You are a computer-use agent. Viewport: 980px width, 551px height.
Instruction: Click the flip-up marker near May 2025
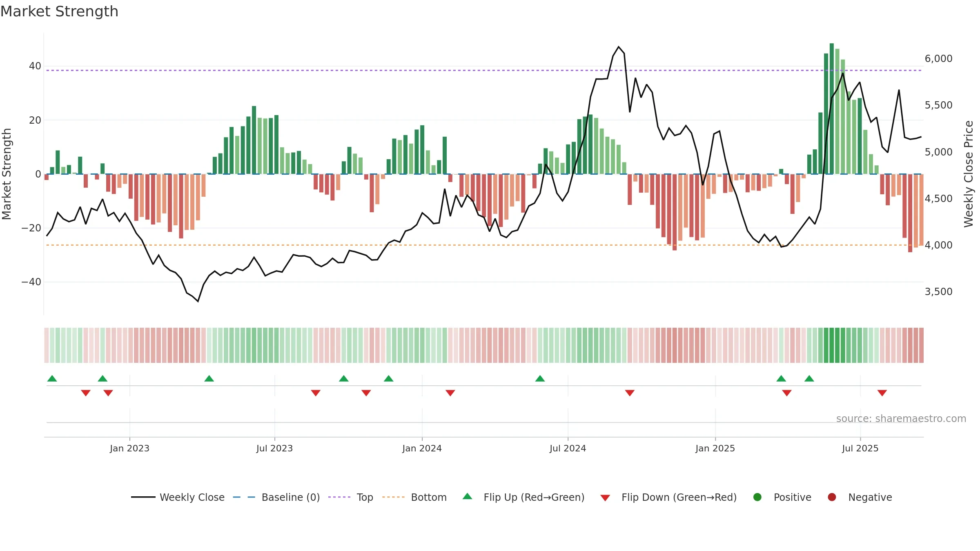coord(809,378)
